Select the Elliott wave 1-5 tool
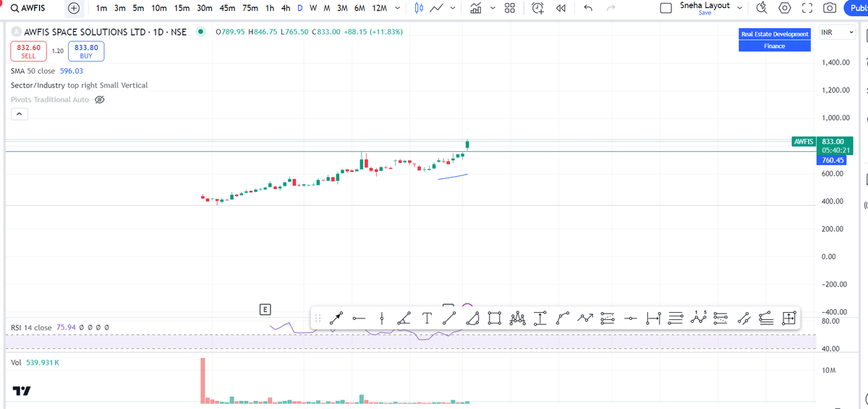Image resolution: width=868 pixels, height=409 pixels. 698,318
